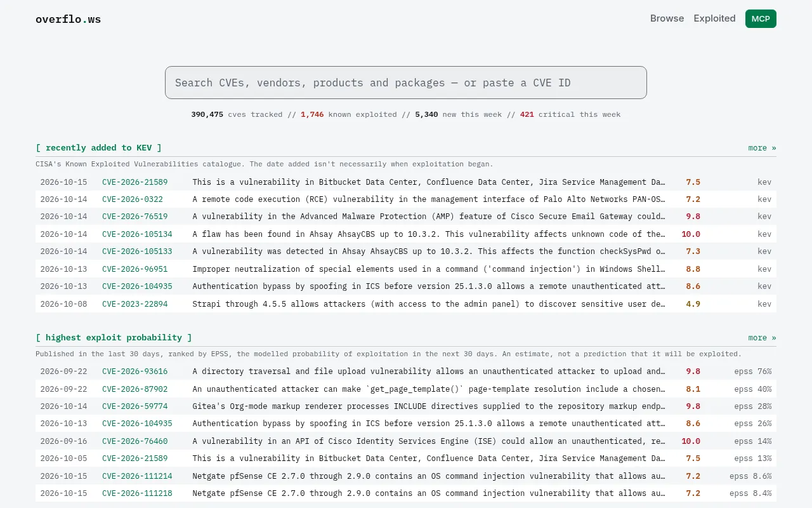Screen dimensions: 812x508
Task: Click the 4.9 score on the Strapi row
Action: pyautogui.click(x=693, y=304)
